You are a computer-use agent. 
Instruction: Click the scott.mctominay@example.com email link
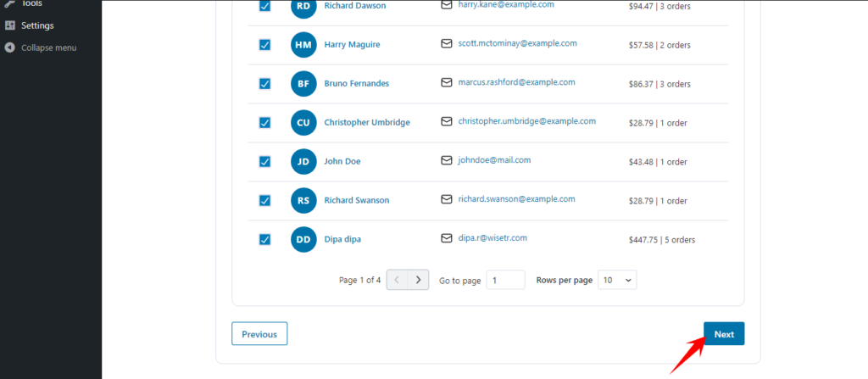coord(518,43)
